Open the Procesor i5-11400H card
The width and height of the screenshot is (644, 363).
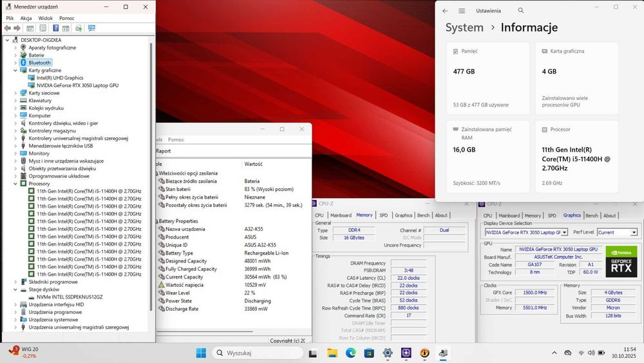pos(576,157)
